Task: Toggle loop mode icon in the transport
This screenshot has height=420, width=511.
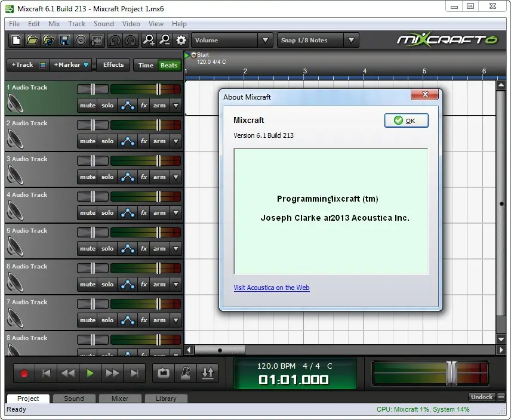Action: (164, 373)
